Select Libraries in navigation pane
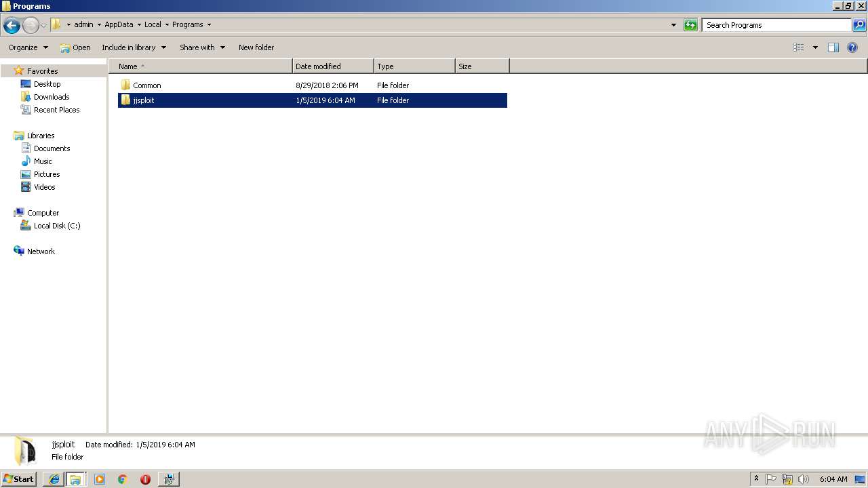Image resolution: width=868 pixels, height=488 pixels. click(41, 136)
